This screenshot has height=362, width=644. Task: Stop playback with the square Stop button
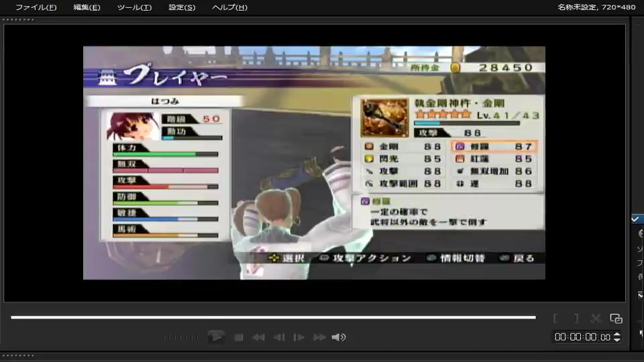(239, 337)
